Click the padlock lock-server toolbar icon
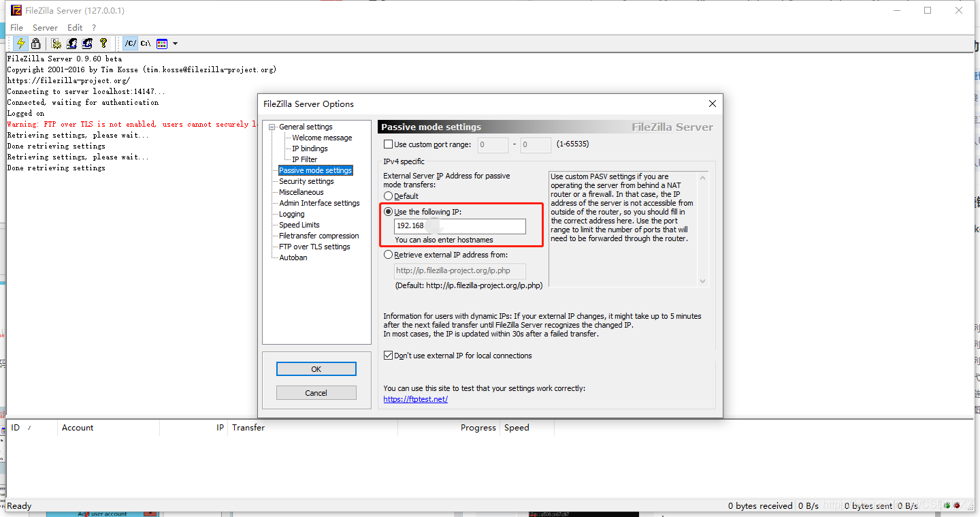980x517 pixels. tap(36, 44)
